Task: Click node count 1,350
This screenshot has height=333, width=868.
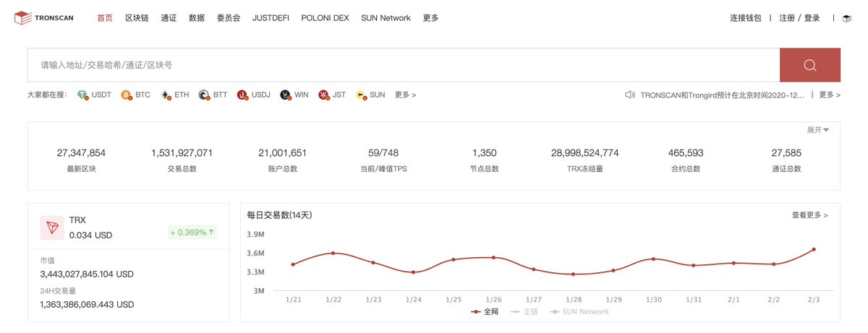Action: (484, 153)
